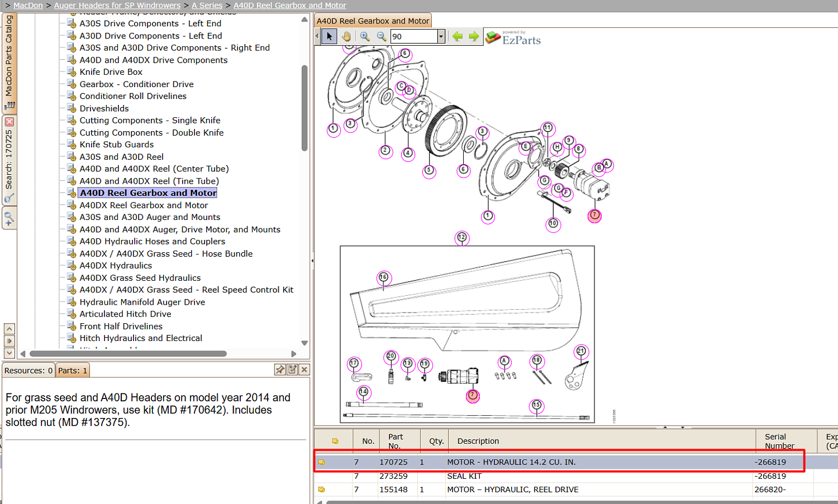Go to previous page with green left arrow
This screenshot has width=838, height=504.
pos(458,36)
